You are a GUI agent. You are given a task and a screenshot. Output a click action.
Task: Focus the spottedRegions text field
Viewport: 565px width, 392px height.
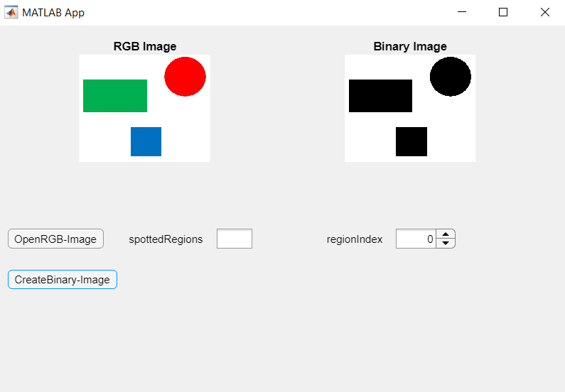coord(234,239)
